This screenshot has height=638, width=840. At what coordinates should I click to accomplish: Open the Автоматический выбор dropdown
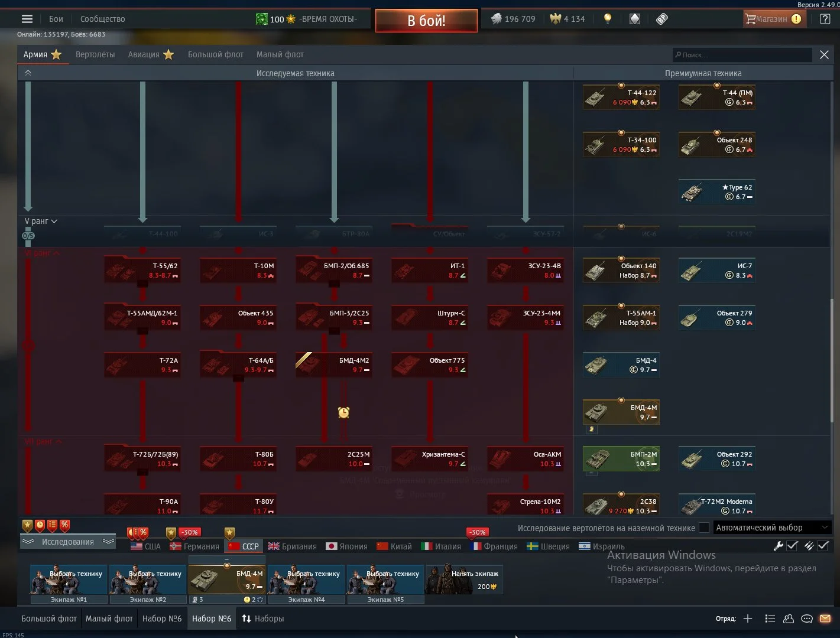coord(771,528)
